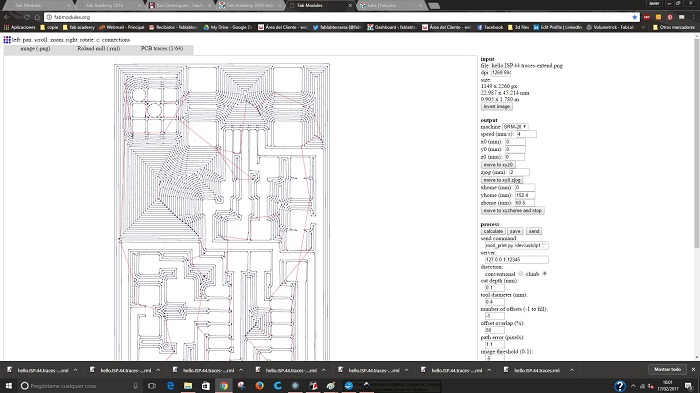Launch Firefox from the taskbar
The height and width of the screenshot is (393, 700).
click(259, 385)
